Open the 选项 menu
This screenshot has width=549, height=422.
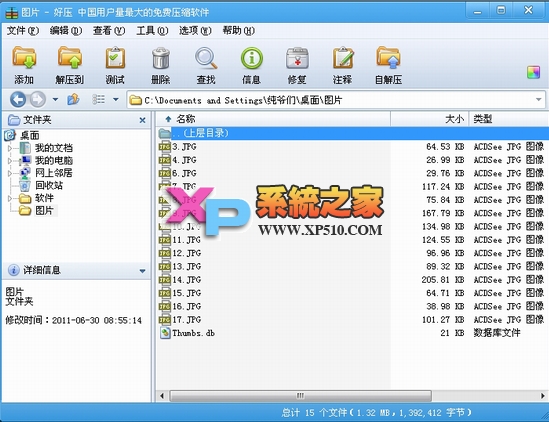[x=195, y=31]
